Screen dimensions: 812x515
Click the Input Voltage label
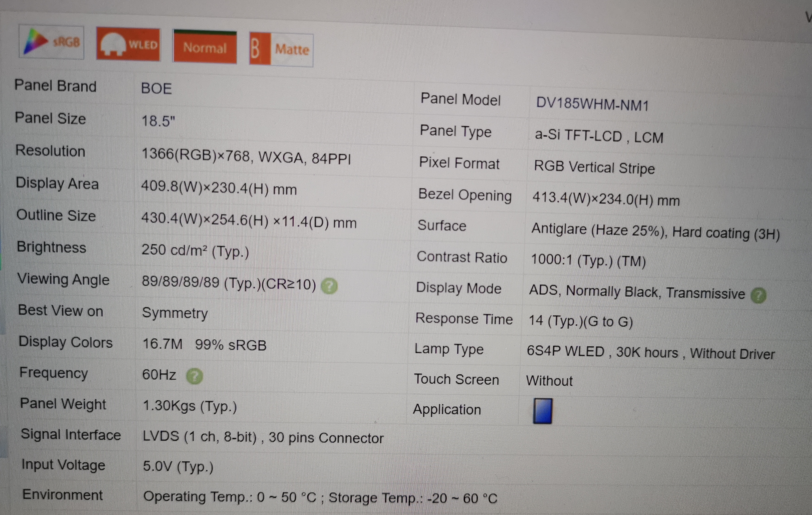[63, 465]
